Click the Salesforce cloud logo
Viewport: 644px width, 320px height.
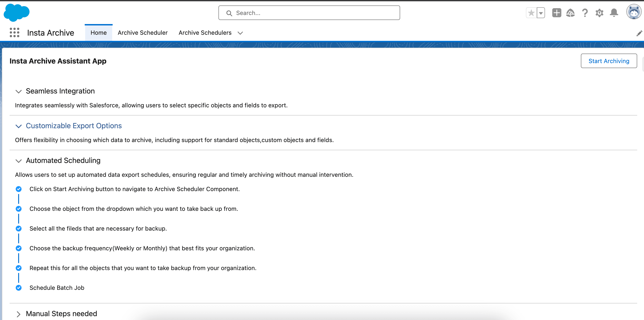17,12
